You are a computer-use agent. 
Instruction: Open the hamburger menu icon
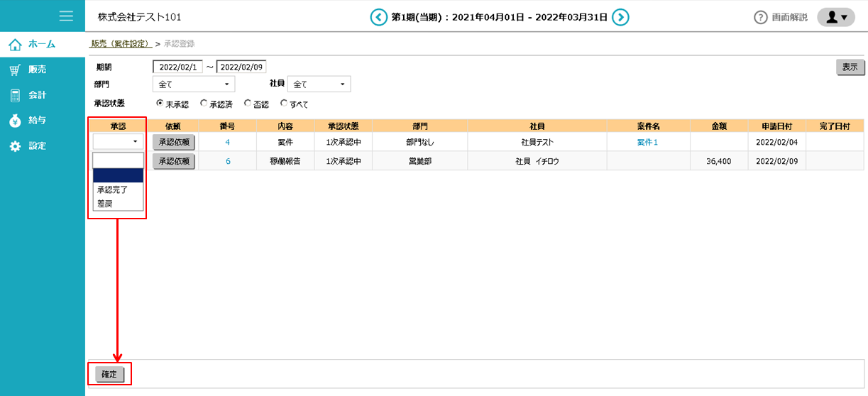[67, 16]
